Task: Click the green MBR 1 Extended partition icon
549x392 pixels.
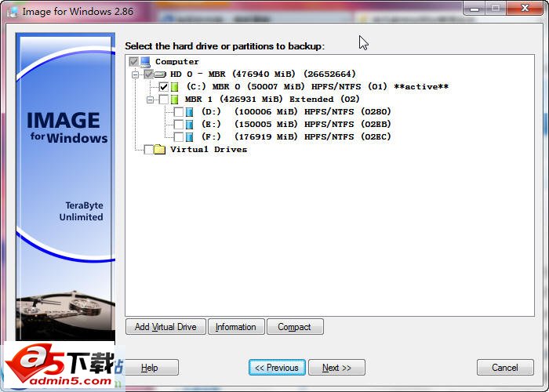Action: point(174,100)
